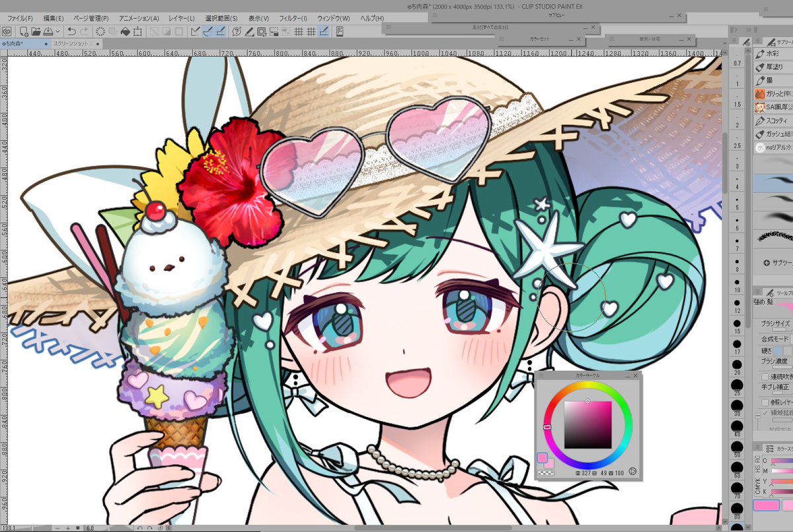Click the Open file folder icon

click(36, 31)
